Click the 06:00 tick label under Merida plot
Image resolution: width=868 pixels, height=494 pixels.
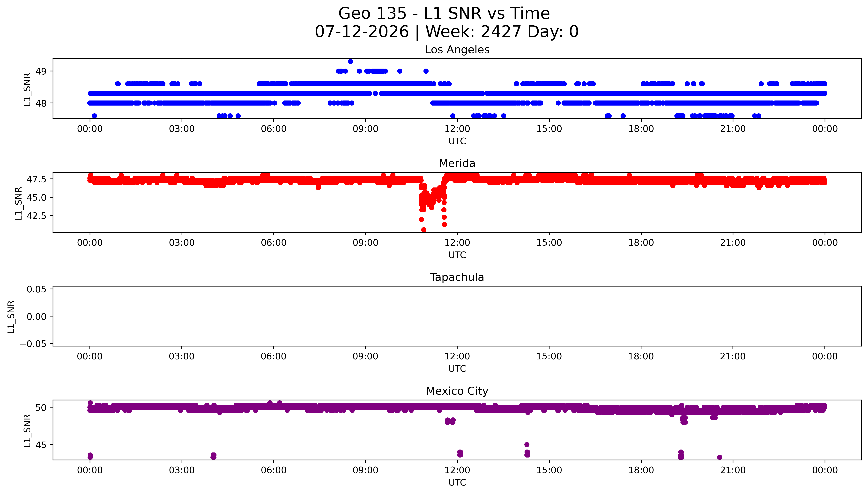[x=274, y=243]
